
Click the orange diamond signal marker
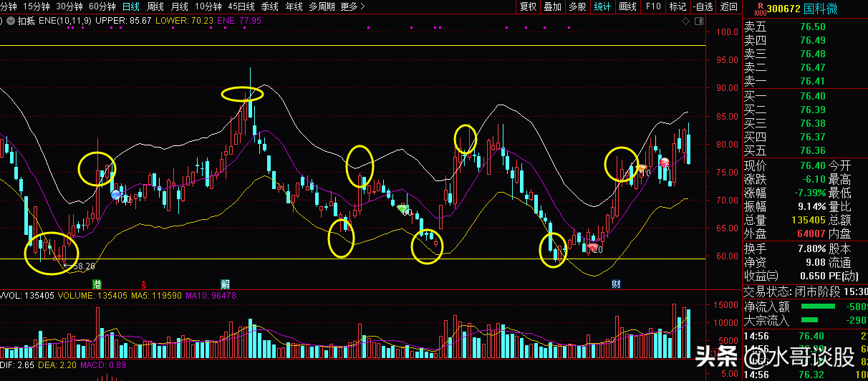click(x=642, y=169)
